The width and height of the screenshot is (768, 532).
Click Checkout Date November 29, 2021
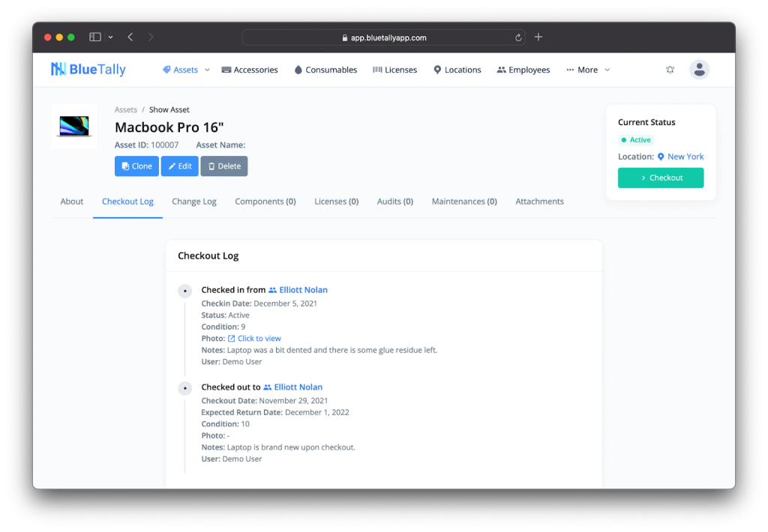[265, 401]
